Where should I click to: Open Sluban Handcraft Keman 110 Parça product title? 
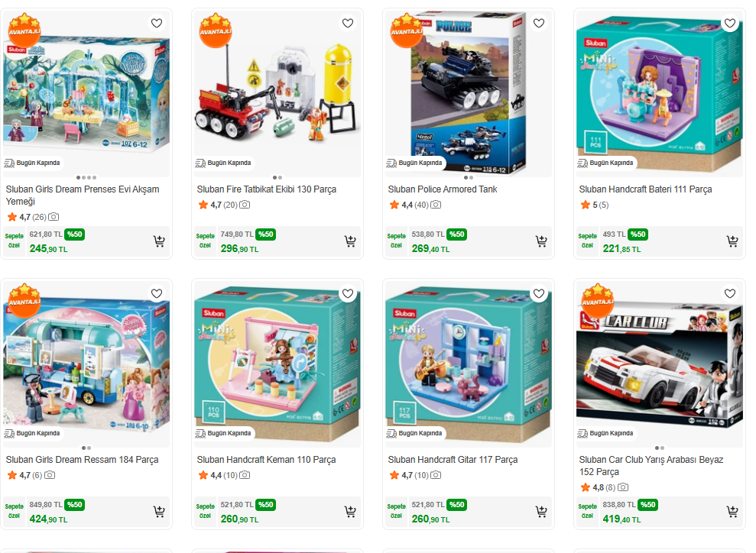coord(266,460)
